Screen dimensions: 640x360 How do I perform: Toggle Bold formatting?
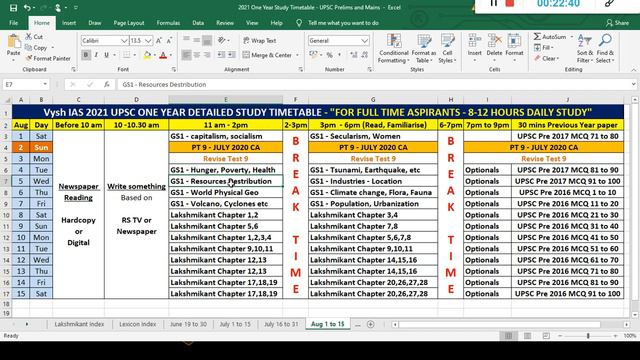[x=86, y=55]
